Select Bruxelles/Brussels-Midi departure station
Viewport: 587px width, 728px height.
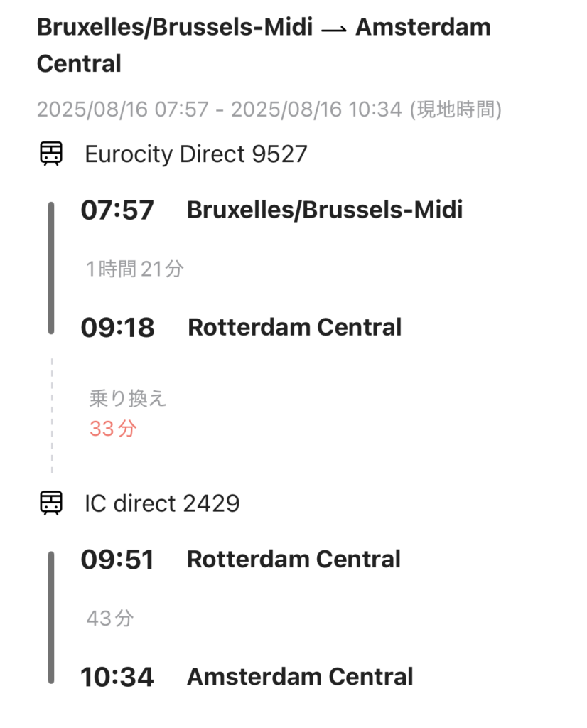(x=325, y=210)
